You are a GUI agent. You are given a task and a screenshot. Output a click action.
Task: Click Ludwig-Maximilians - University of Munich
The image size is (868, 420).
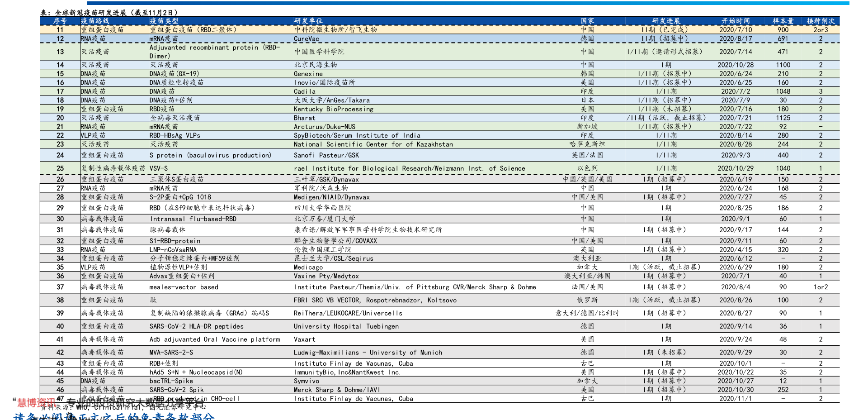point(368,353)
